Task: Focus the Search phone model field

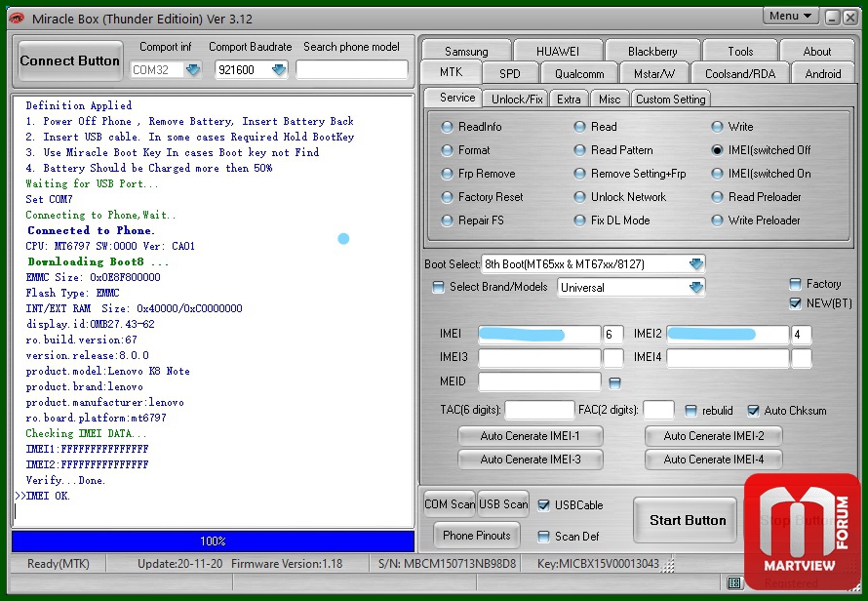Action: [352, 70]
